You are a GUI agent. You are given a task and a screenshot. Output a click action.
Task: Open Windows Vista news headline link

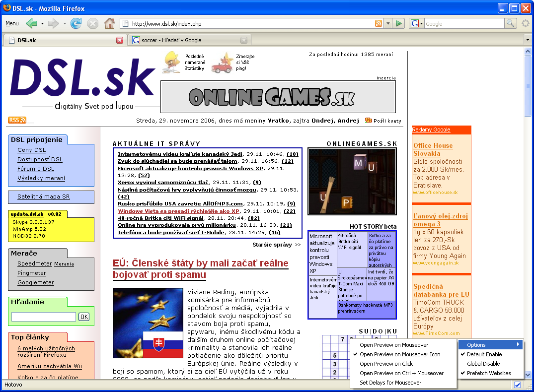click(178, 211)
